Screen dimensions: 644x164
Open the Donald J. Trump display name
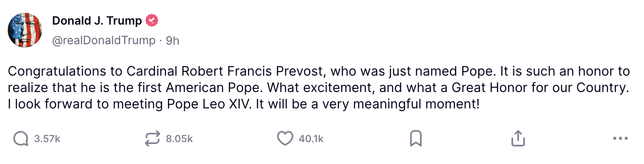pos(97,20)
